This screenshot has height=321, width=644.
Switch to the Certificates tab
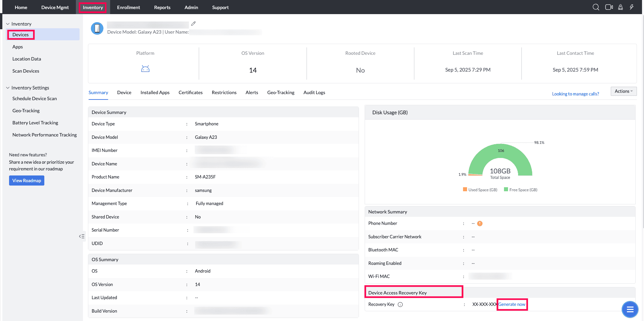click(x=191, y=92)
